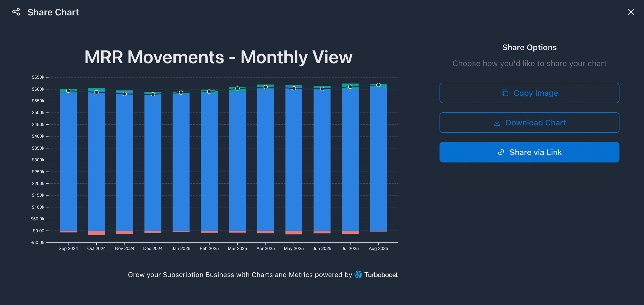Select the Dec 2024 line data point
This screenshot has height=305, width=644.
(153, 94)
